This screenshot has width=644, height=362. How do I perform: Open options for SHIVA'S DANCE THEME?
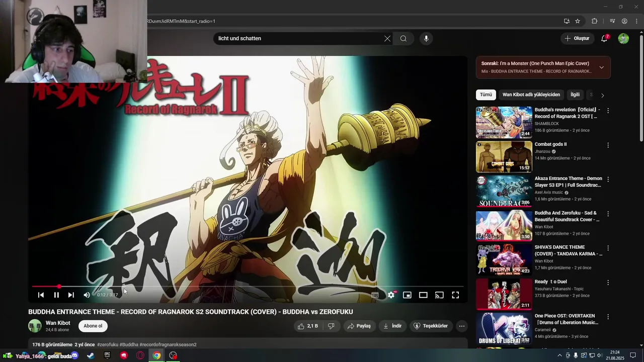tap(608, 248)
